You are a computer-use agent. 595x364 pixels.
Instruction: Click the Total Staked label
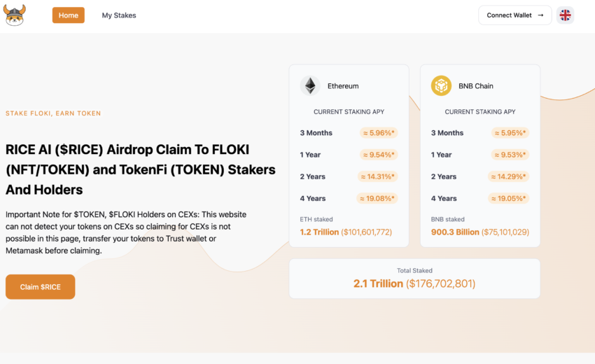pyautogui.click(x=414, y=271)
